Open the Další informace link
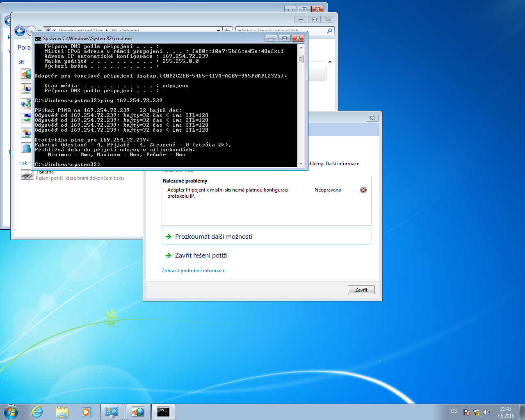This screenshot has width=525, height=420. pos(342,164)
